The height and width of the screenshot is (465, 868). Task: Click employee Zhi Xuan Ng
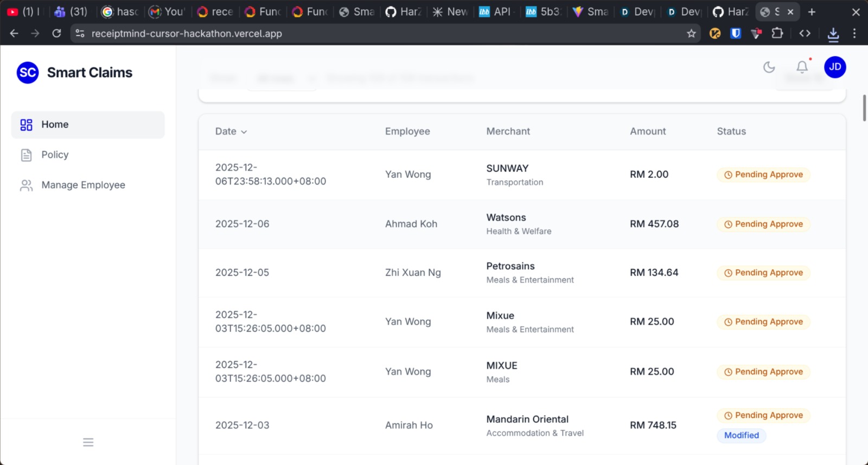coord(413,273)
